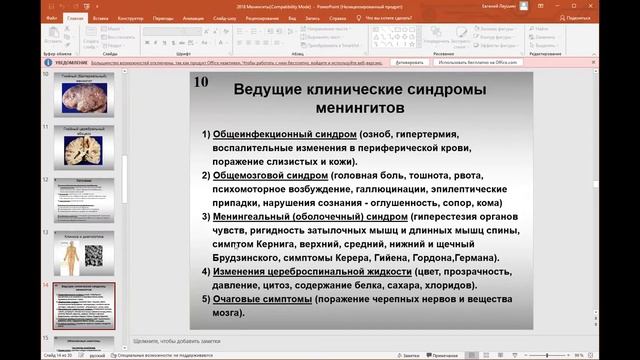640x360 pixels.
Task: Toggle text Shadow formatting
Action: pyautogui.click(x=173, y=42)
